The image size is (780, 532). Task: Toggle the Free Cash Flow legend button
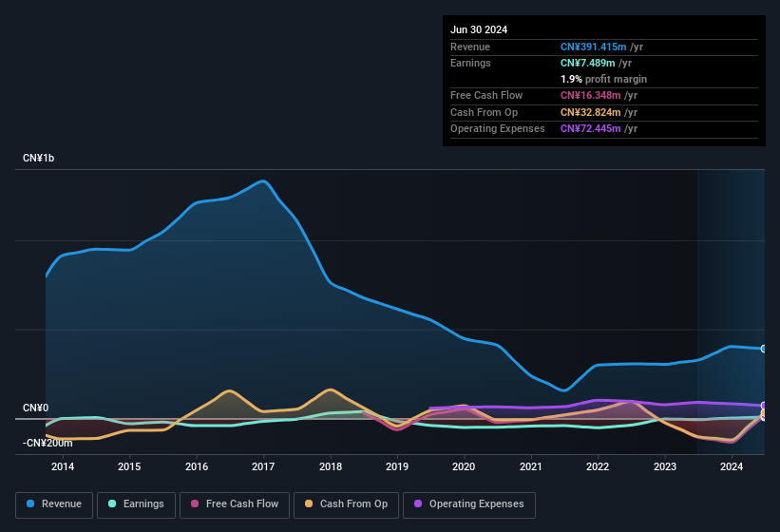click(x=235, y=504)
